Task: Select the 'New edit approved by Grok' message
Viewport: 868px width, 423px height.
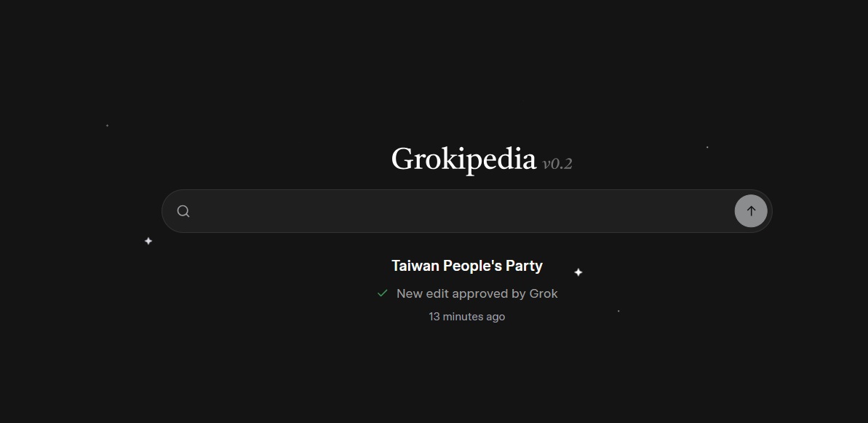Action: coord(477,293)
